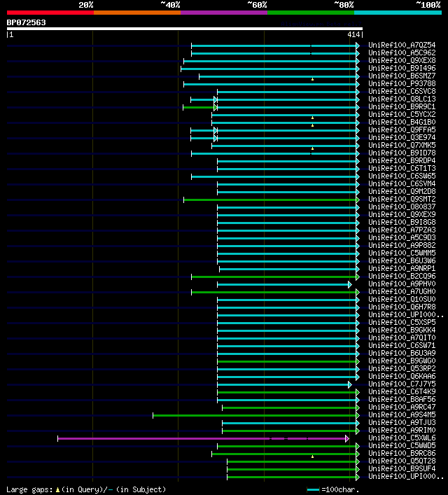Select the UniRef100_B9R9C1 label
This screenshot has height=495, width=448.
click(x=402, y=106)
